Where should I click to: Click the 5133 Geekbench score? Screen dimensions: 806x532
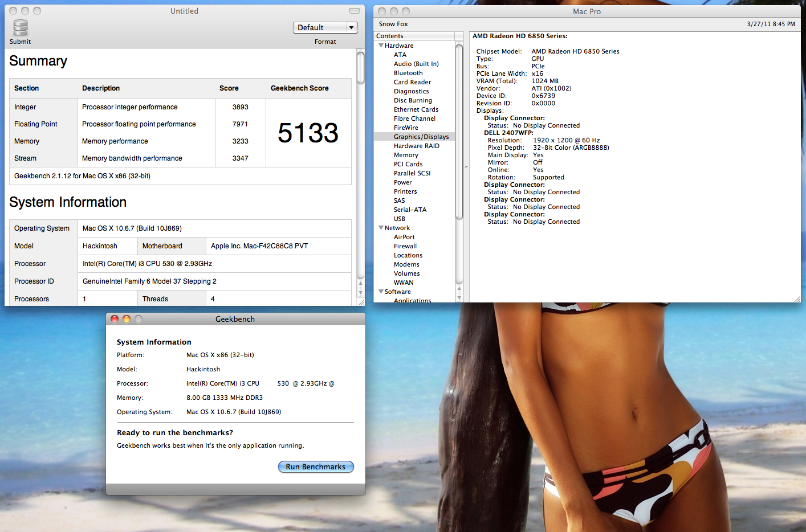click(x=308, y=133)
